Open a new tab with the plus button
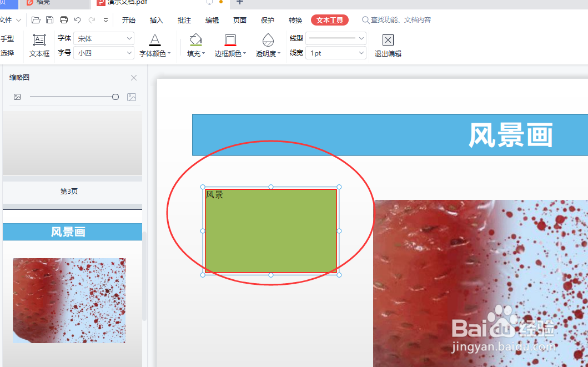Image resolution: width=588 pixels, height=367 pixels. point(240,2)
